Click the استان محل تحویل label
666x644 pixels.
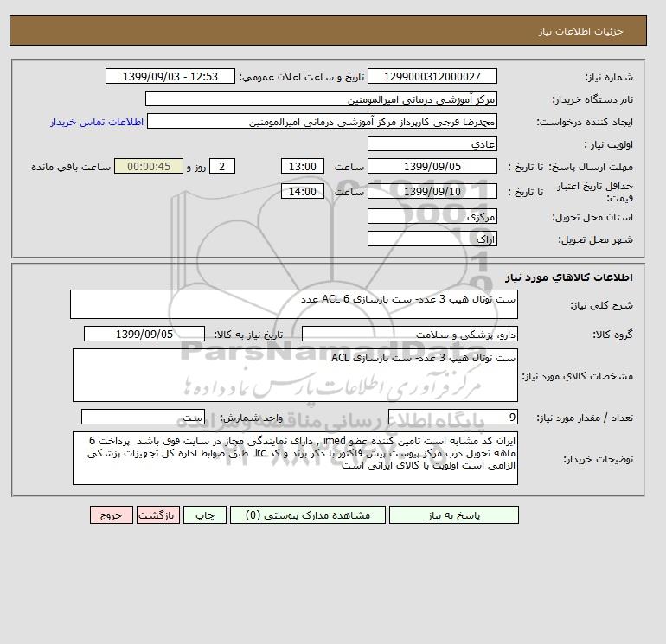point(592,217)
